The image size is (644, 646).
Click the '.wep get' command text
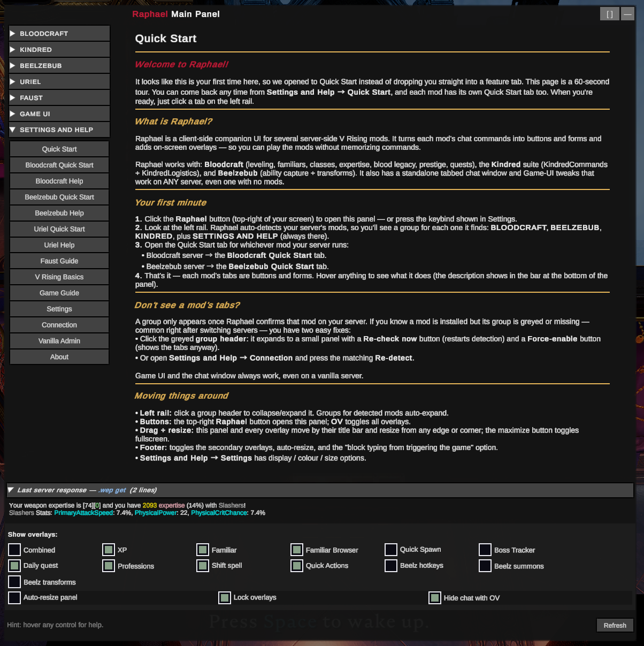click(x=112, y=490)
